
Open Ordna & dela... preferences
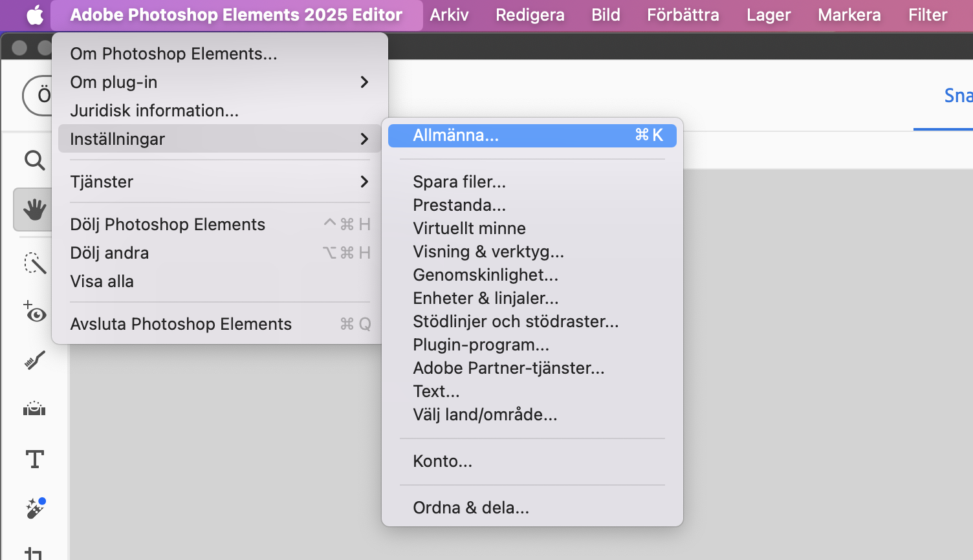click(532, 508)
